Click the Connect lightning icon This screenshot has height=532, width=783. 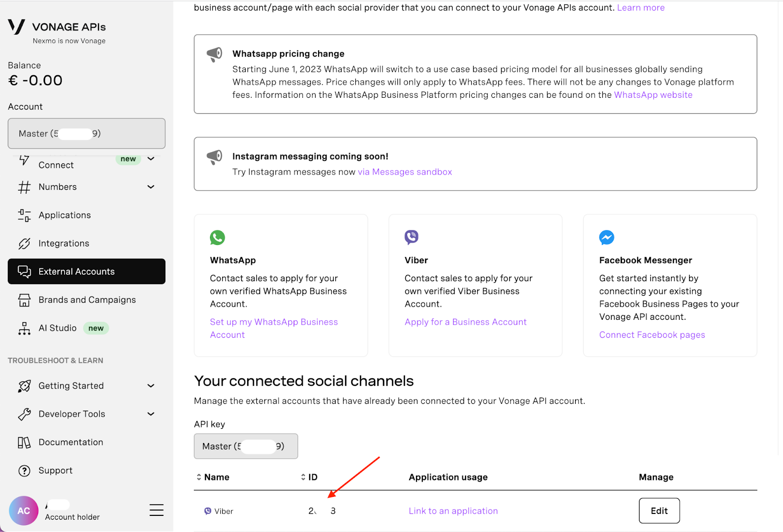point(24,161)
